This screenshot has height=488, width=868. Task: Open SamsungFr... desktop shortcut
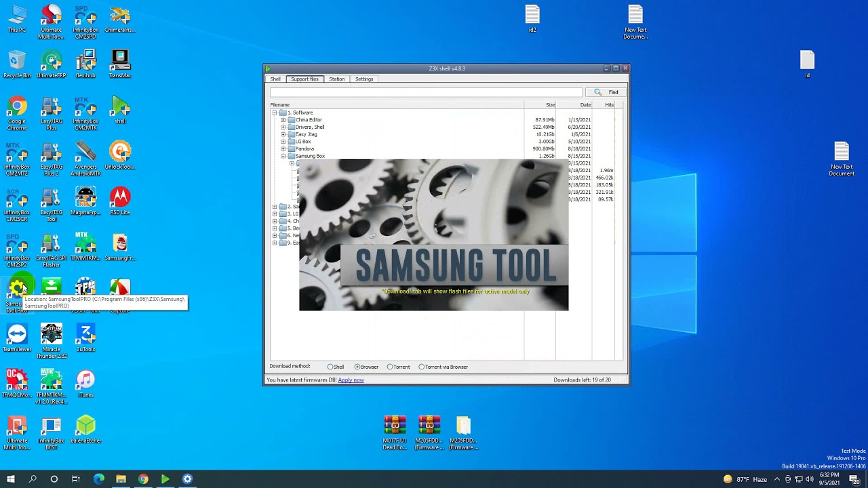tap(120, 247)
